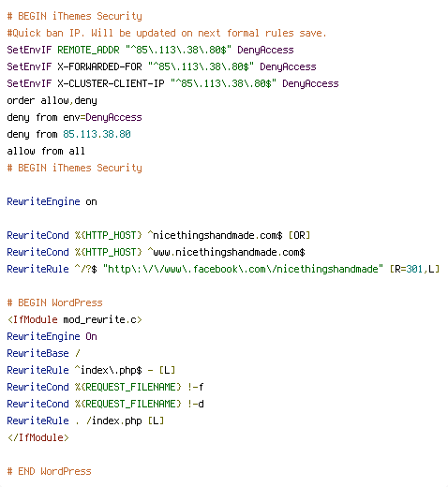Click the REQUEST_FILENAME condition ending in !-d

click(105, 404)
